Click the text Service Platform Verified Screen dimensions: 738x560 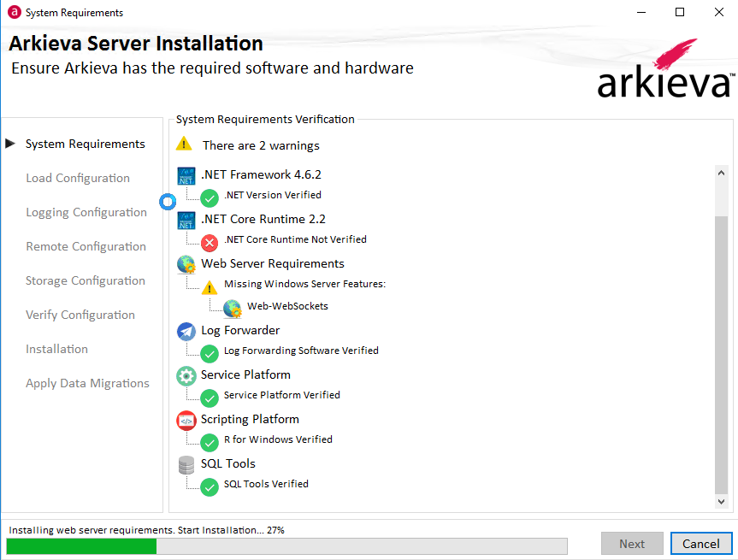coord(282,395)
